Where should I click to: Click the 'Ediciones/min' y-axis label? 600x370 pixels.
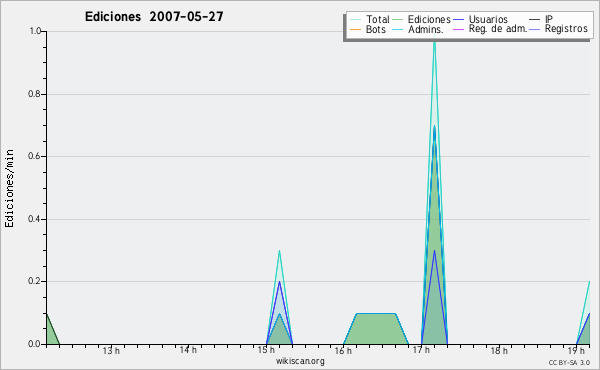9,188
